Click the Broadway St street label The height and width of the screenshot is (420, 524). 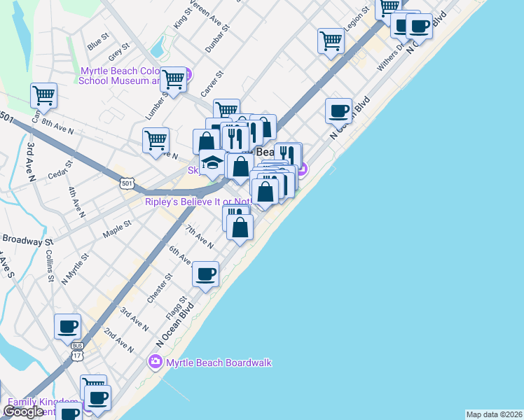coord(28,239)
